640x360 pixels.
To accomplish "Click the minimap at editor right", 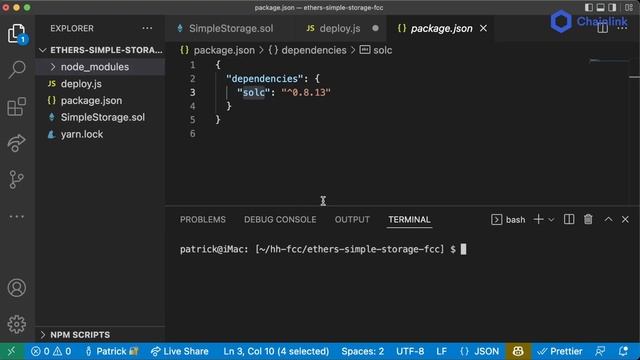I will 609,61.
